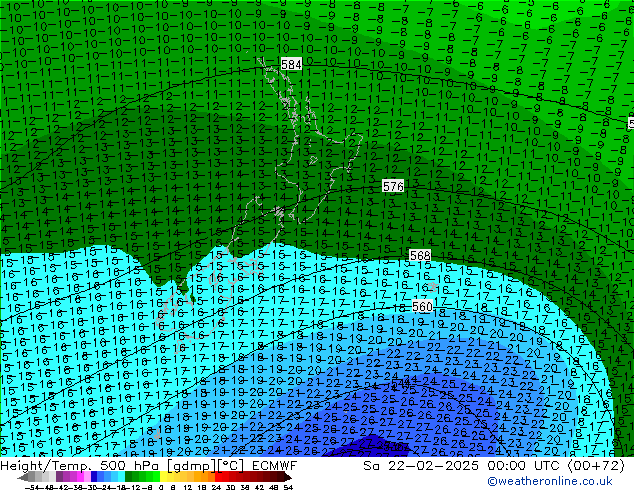Click the yellow segment of temperature legend
Screen dimensions: 634x490
click(163, 478)
